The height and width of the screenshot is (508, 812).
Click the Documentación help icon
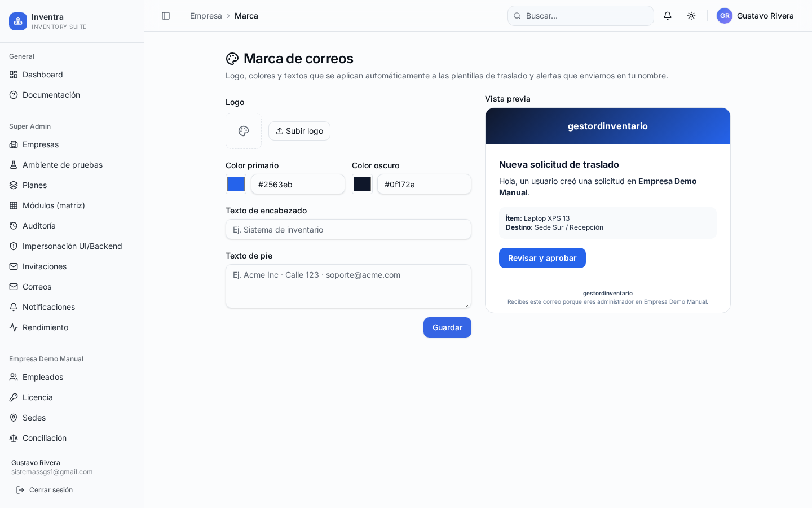point(14,95)
